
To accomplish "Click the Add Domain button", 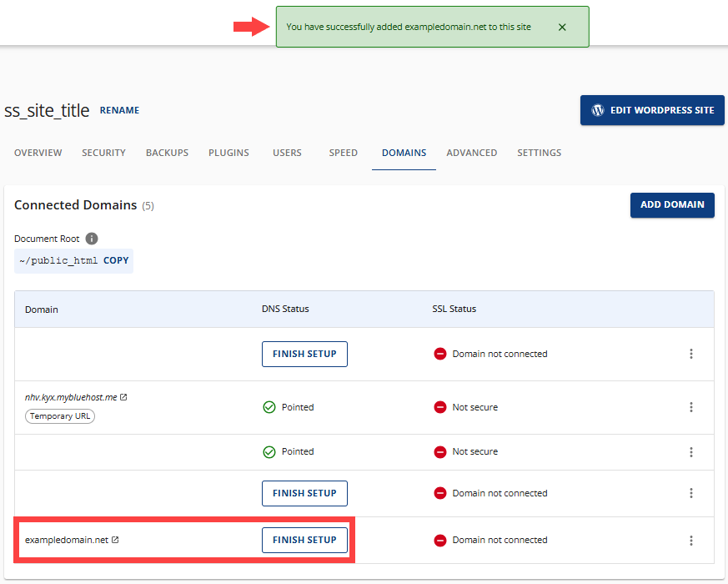I will point(672,204).
